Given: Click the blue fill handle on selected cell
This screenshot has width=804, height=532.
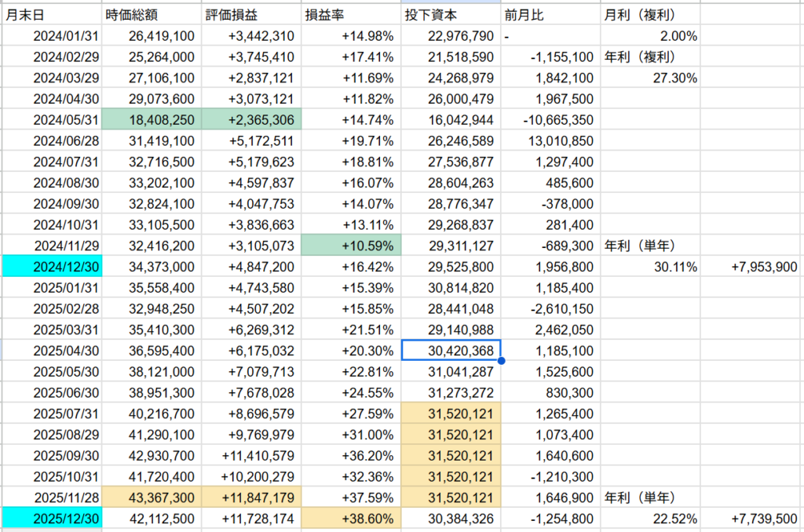Looking at the screenshot, I should (x=501, y=361).
